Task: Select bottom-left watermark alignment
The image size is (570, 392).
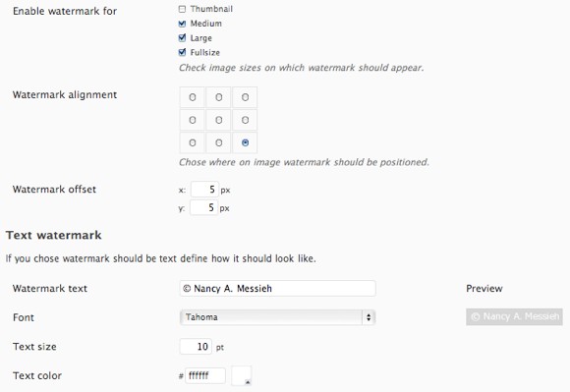Action: click(193, 143)
